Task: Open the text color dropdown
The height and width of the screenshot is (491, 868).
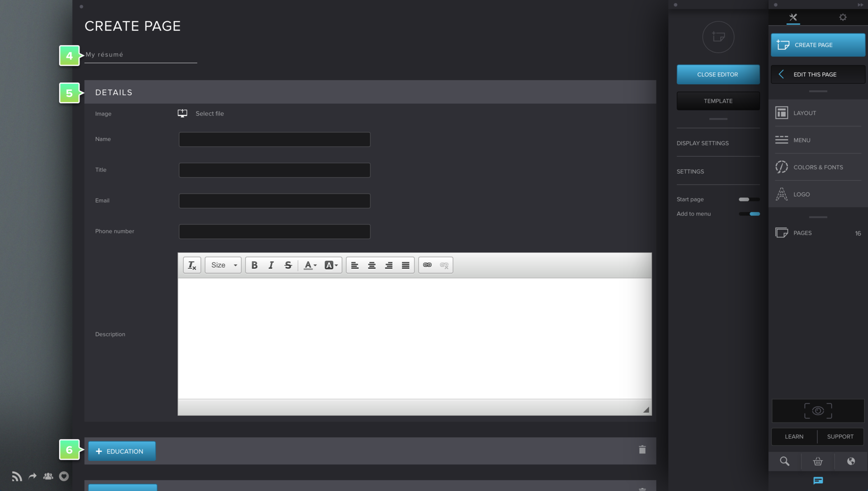Action: (310, 265)
